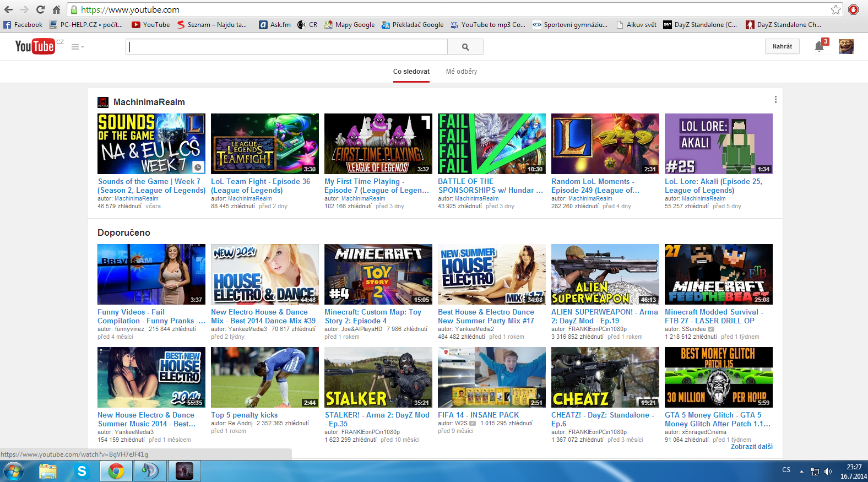Open the Alien Superweapon Arma 2 title
The height and width of the screenshot is (482, 868).
605,316
